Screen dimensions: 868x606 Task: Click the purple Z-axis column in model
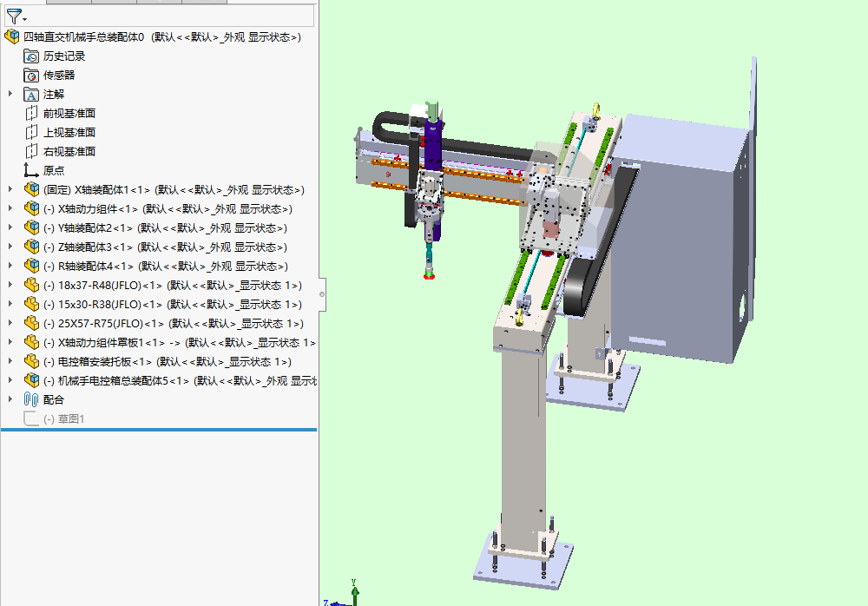pyautogui.click(x=433, y=145)
